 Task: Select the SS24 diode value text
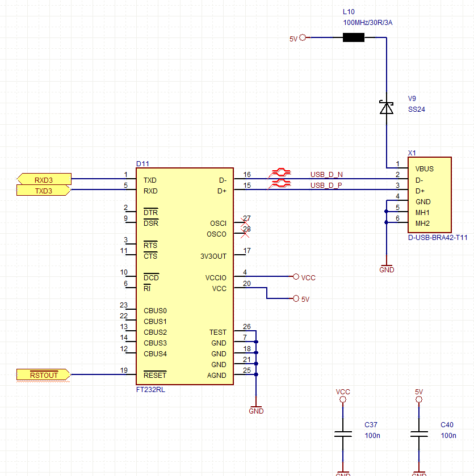pyautogui.click(x=416, y=109)
